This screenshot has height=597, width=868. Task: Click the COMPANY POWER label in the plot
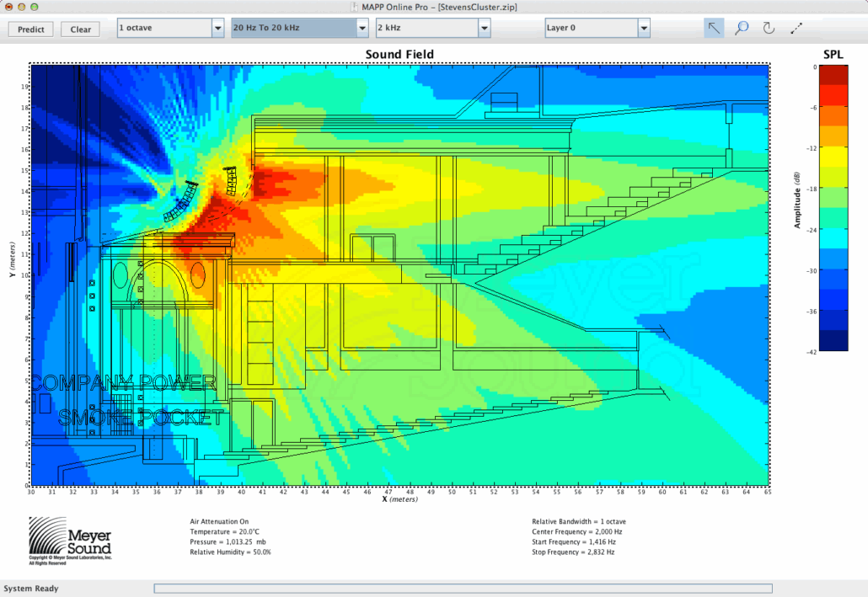coord(125,383)
